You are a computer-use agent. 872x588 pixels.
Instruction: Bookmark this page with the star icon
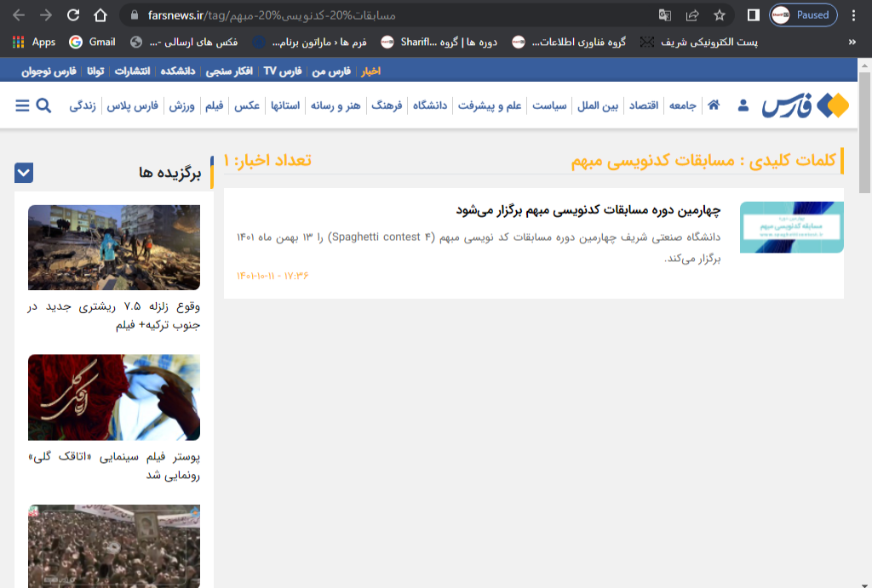(720, 14)
